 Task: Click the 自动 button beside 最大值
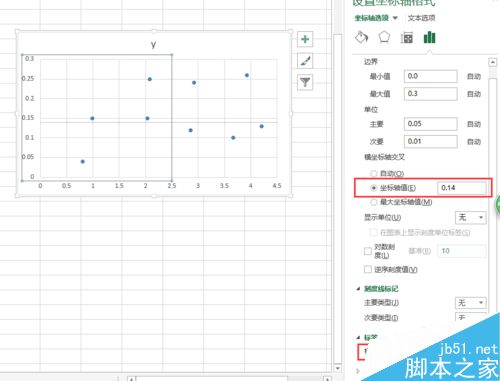point(474,94)
